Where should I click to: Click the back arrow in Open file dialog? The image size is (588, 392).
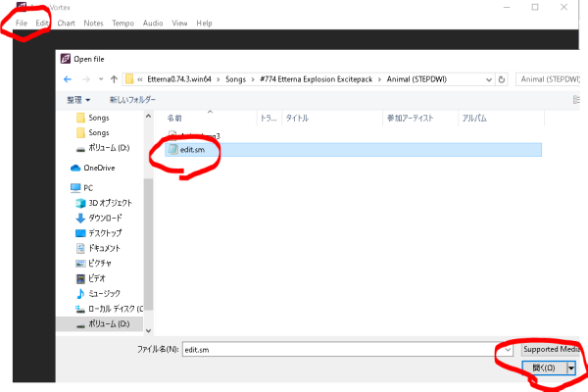pyautogui.click(x=69, y=79)
